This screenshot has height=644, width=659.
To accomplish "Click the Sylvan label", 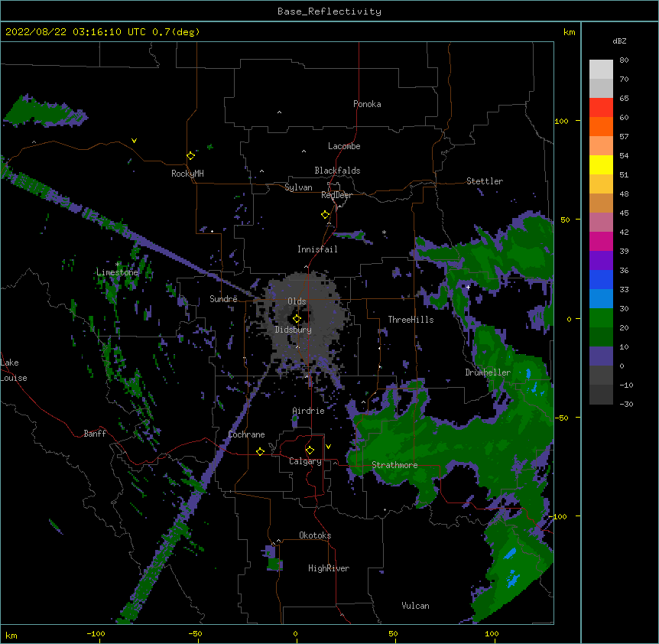I will [298, 187].
